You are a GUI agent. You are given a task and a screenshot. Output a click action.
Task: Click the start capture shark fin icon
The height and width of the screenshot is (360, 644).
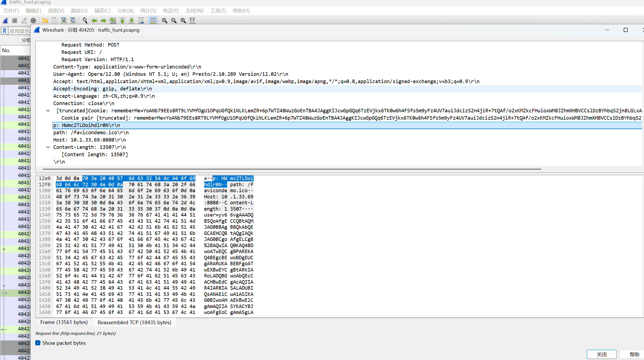[5, 21]
